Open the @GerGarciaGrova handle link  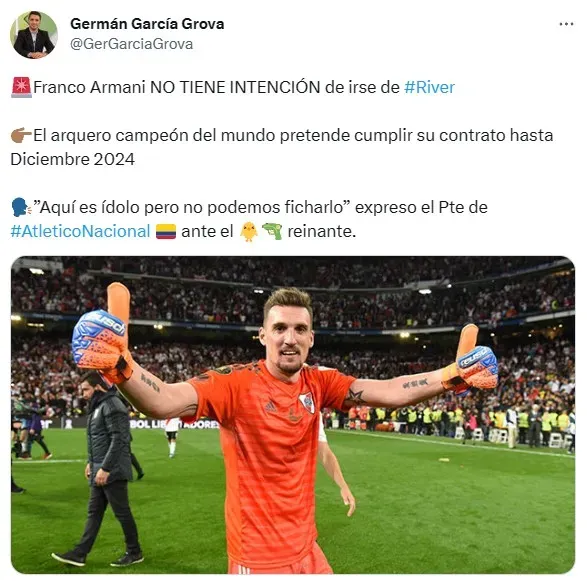coord(131,44)
